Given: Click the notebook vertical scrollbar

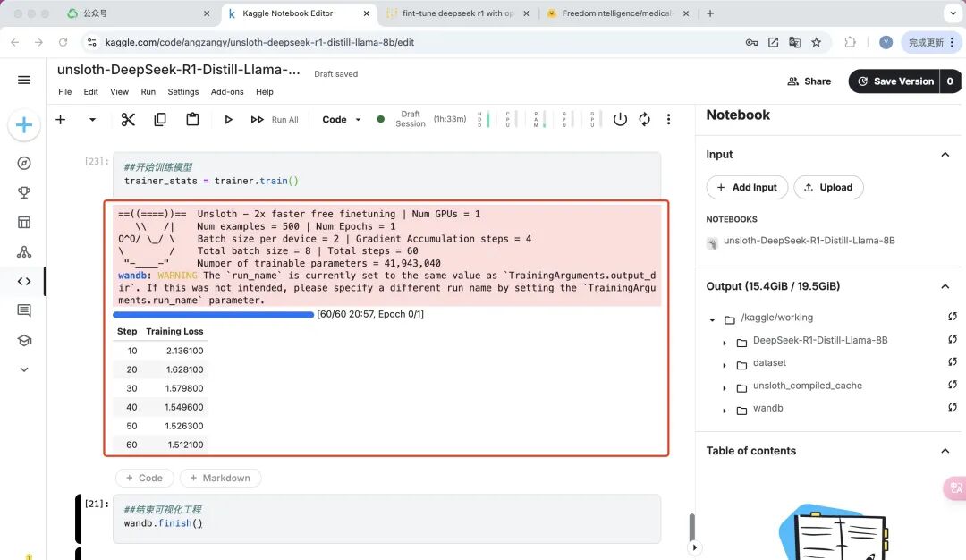Looking at the screenshot, I should [691, 528].
